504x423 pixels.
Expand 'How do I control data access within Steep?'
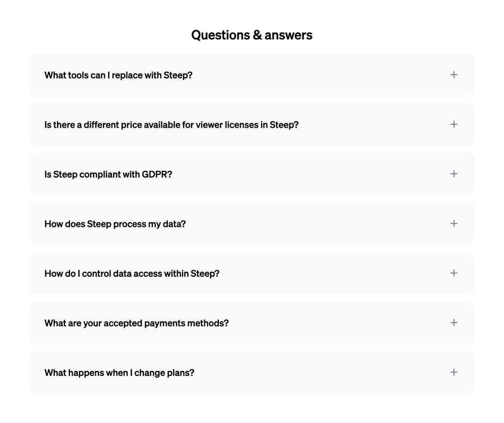tap(252, 273)
